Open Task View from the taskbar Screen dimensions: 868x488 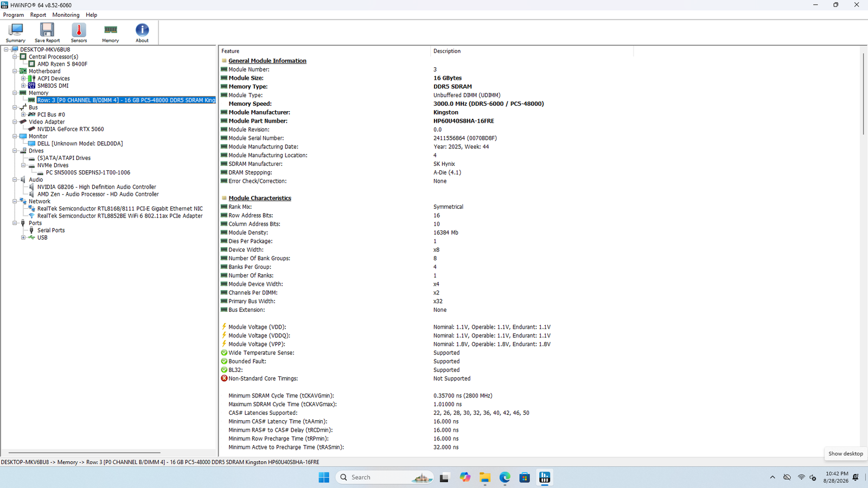point(444,477)
